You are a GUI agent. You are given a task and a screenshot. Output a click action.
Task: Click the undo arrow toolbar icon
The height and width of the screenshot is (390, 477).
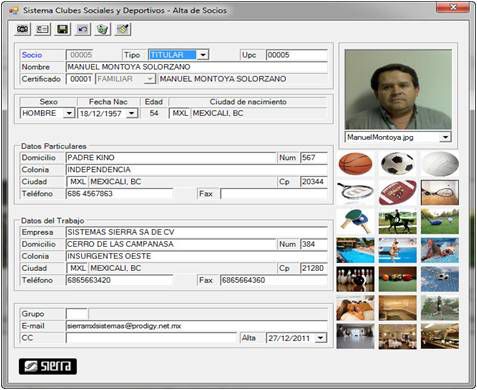83,29
